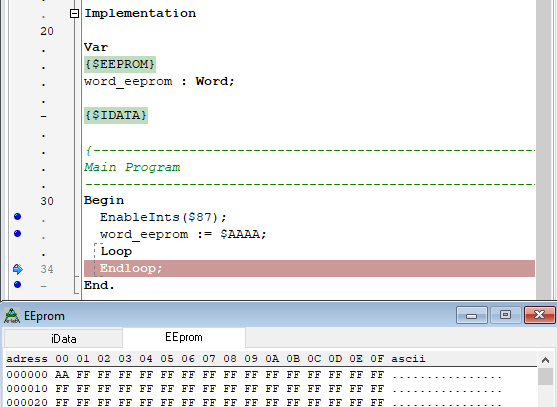Viewport: 557px width, 407px height.
Task: Switch to the iData tab
Action: coord(64,338)
